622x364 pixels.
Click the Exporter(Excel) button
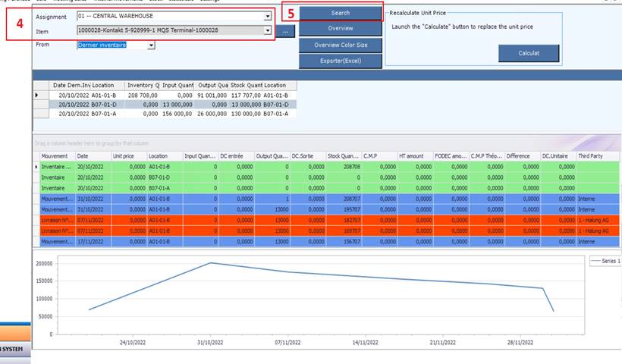click(341, 61)
